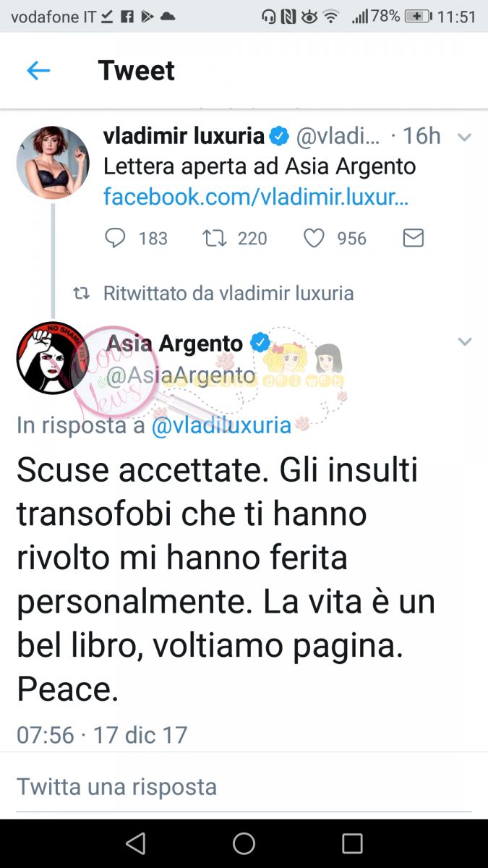Retweet the Lettera aperta tweet

(215, 238)
